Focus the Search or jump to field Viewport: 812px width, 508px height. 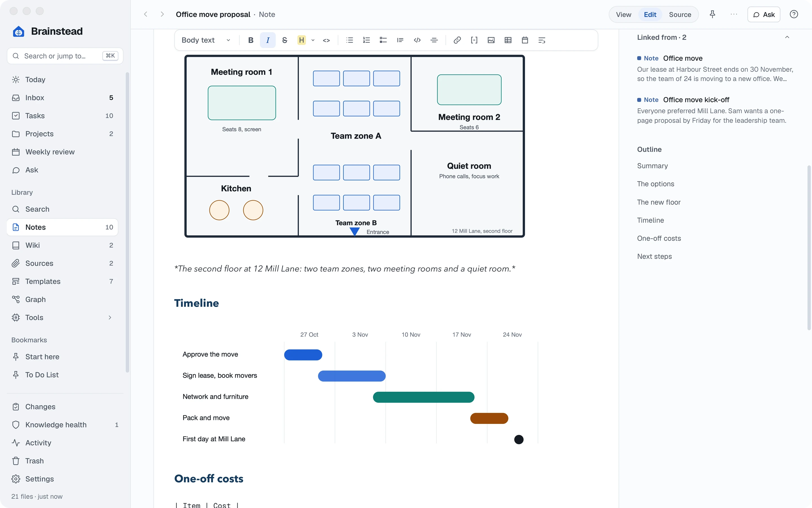pos(65,56)
